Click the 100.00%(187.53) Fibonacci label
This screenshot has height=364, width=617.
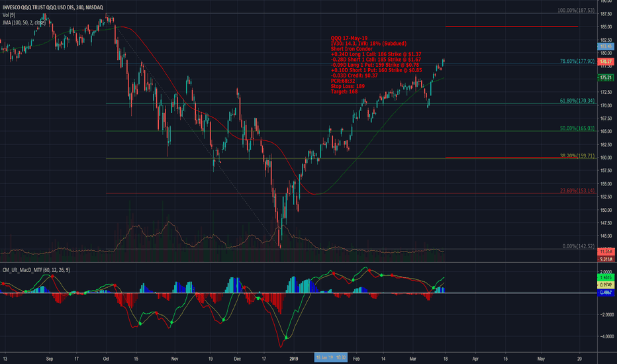click(576, 10)
